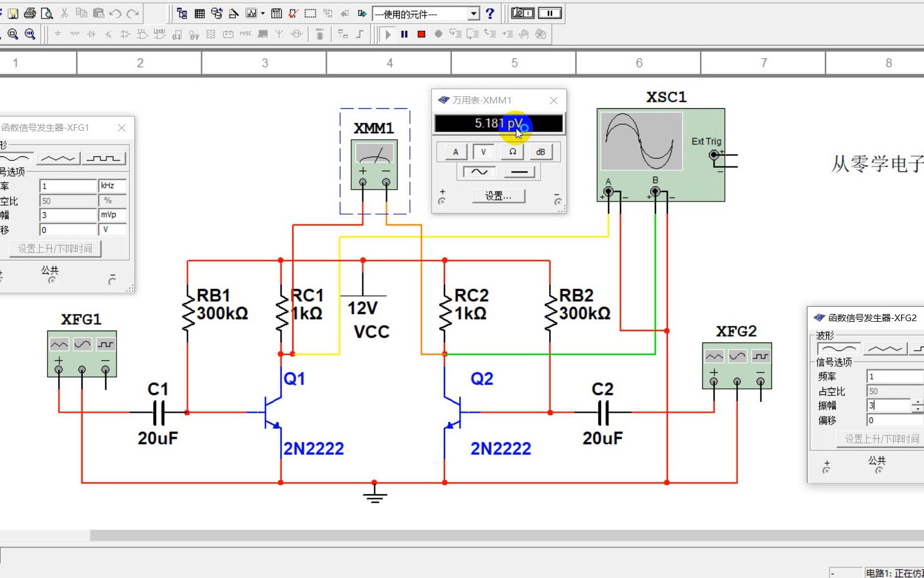924x578 pixels.
Task: Click 设置... button in multimeter window
Action: (499, 196)
